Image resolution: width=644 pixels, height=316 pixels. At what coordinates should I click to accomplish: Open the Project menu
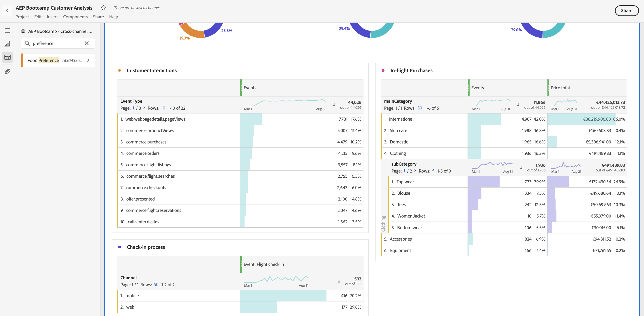coord(22,17)
